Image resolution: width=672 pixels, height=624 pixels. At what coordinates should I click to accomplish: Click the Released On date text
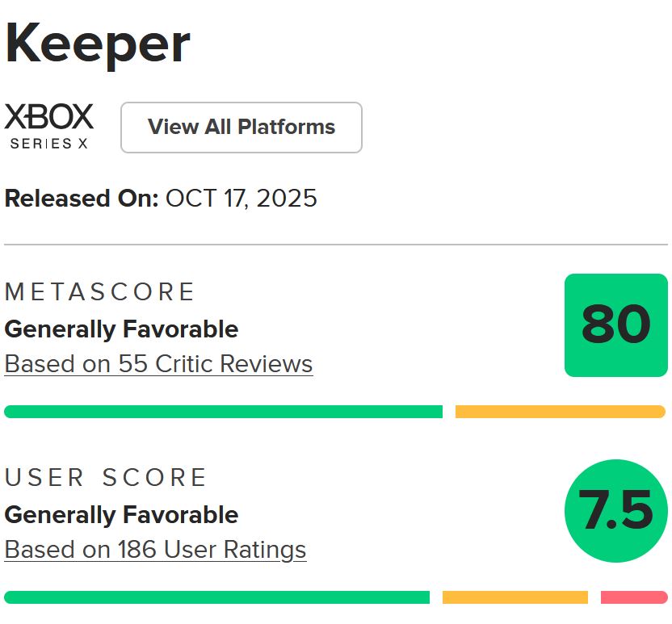[x=160, y=199]
